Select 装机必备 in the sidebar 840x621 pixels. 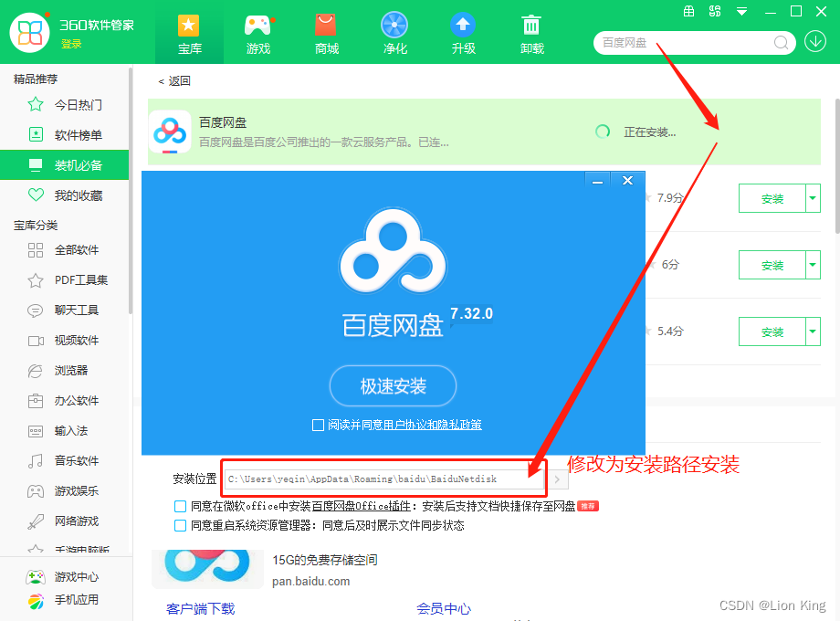64,165
